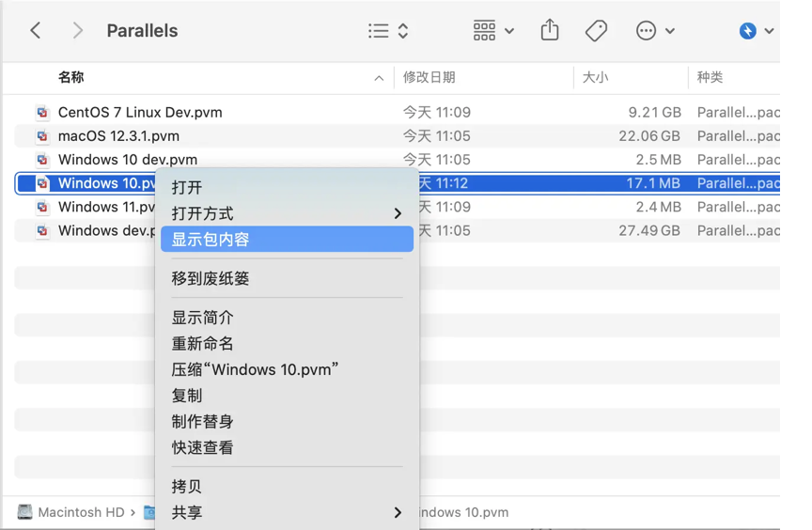Choose 移到废纸篓 in context menu
812x530 pixels.
point(211,278)
